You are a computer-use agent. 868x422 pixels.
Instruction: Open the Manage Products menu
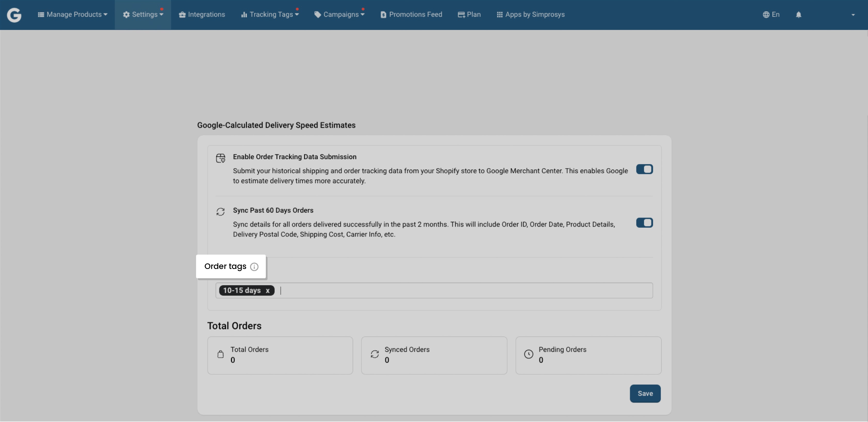72,14
